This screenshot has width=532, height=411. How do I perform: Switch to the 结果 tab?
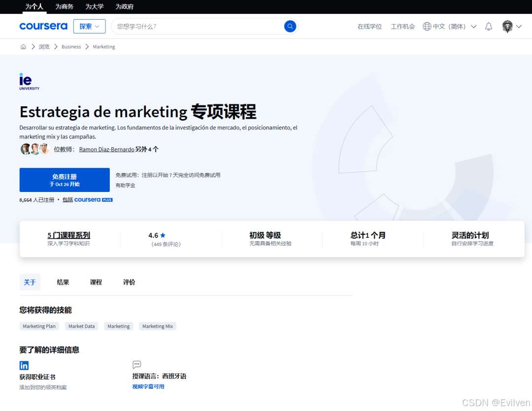click(63, 282)
